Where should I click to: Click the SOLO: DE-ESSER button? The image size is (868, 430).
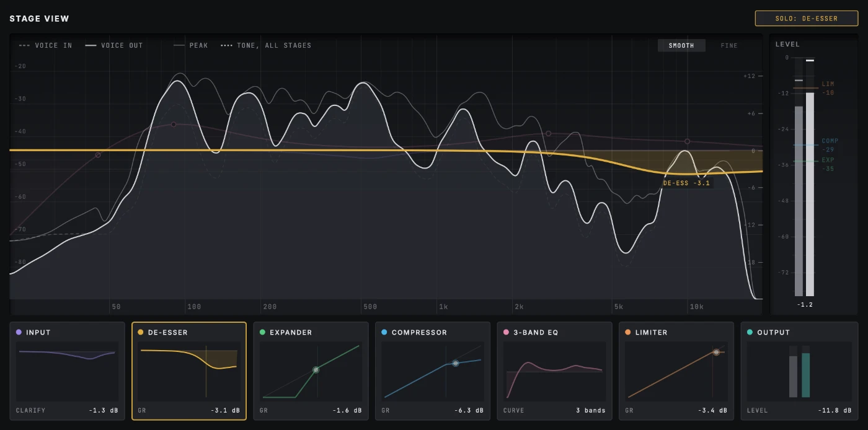click(806, 19)
